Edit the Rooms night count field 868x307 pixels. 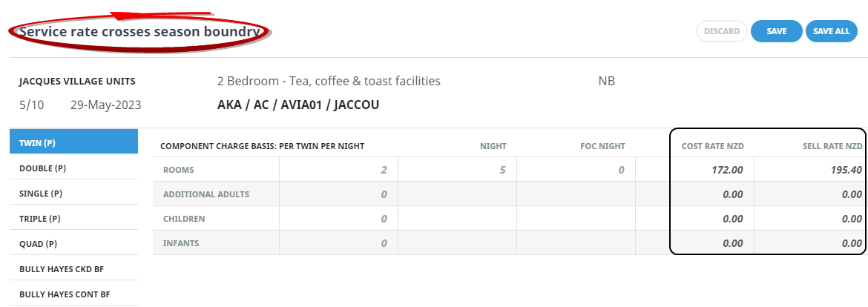point(457,170)
